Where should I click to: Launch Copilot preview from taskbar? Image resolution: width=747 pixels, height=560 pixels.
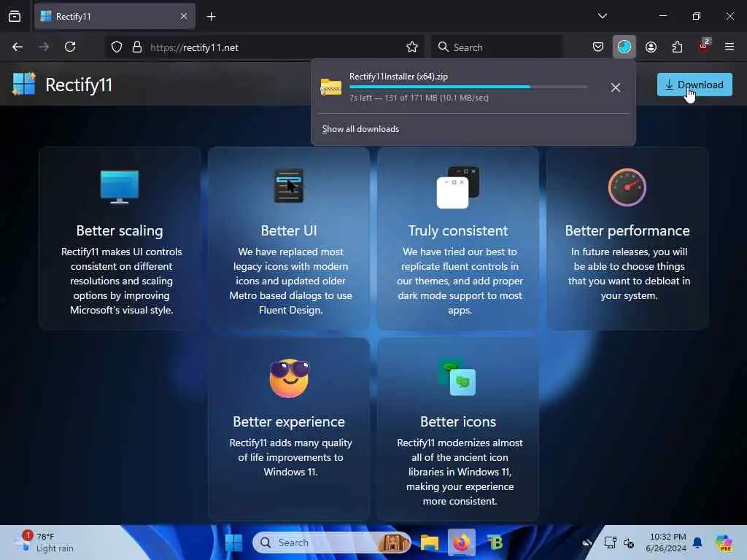[724, 542]
